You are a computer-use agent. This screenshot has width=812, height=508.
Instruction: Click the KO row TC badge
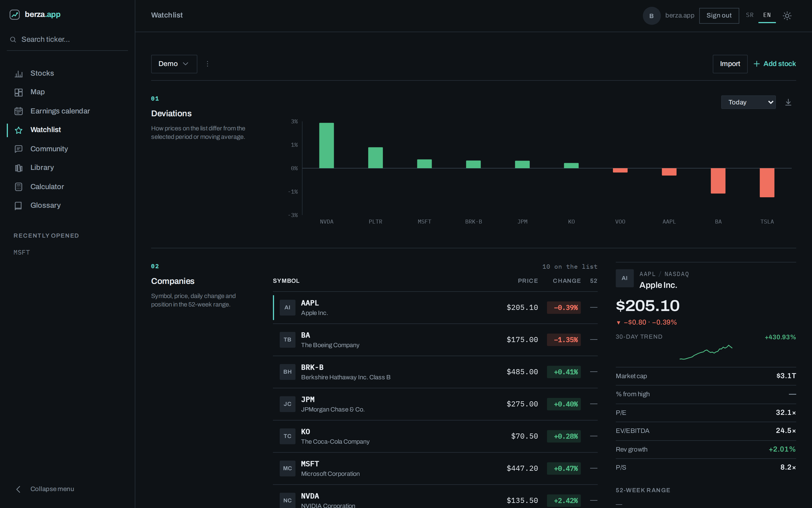(287, 436)
